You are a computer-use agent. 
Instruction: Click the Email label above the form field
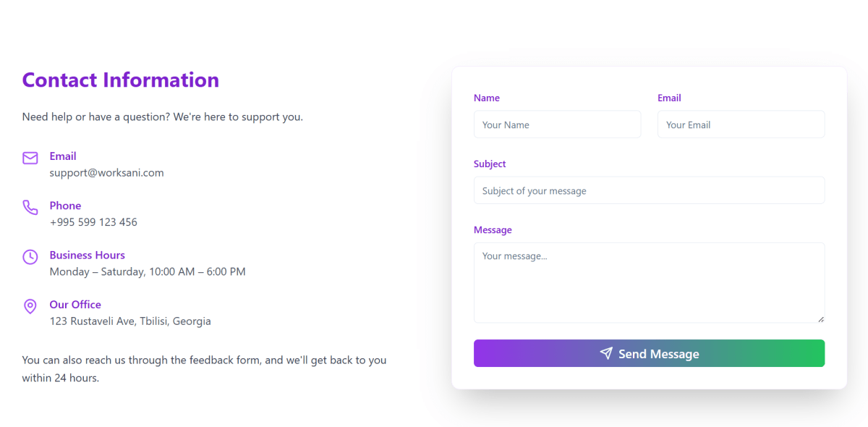[669, 98]
